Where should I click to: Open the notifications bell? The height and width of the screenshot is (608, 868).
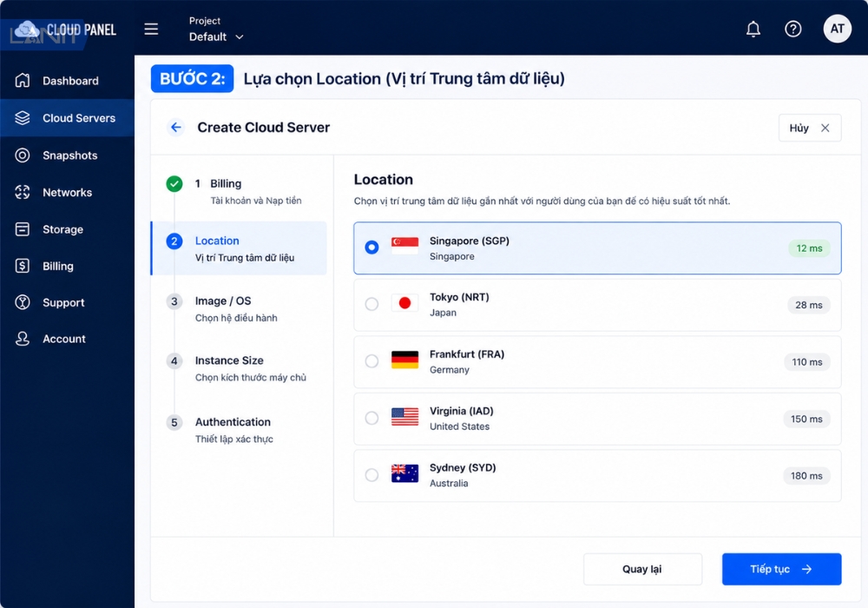(x=753, y=29)
